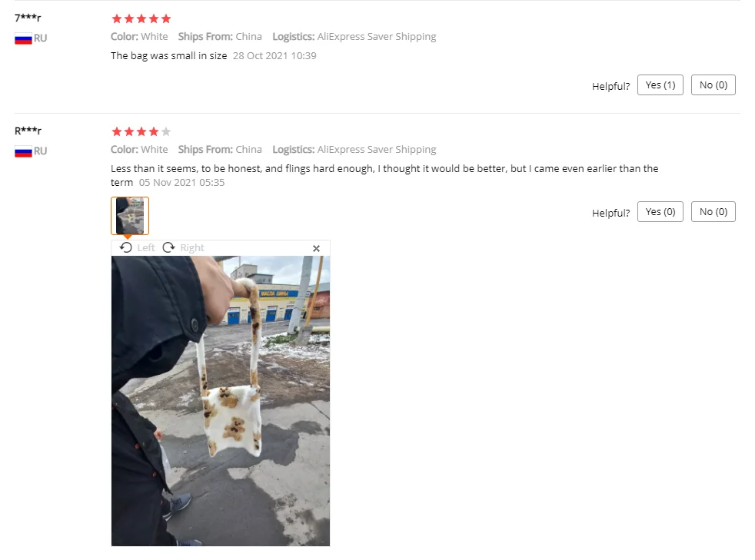Viewport: 755px width, 560px height.
Task: Click the four-star rating of second review
Action: point(141,132)
